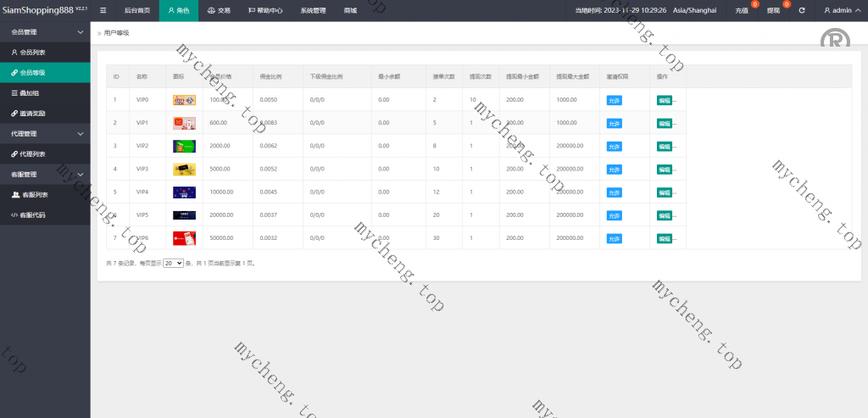
Task: Click the 编辑 button for VIP1
Action: click(x=664, y=123)
